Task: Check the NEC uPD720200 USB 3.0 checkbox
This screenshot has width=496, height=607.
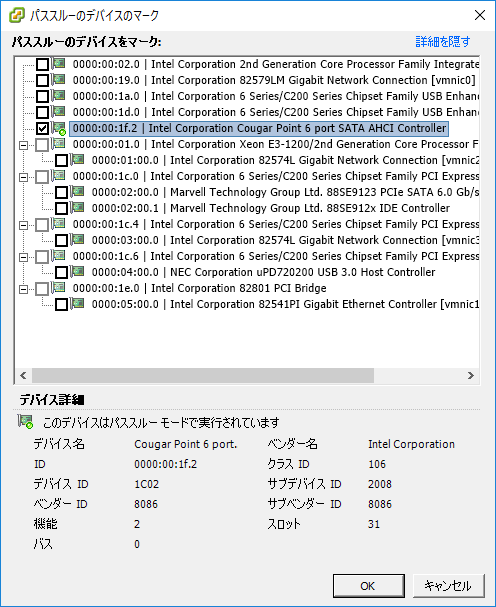Action: [61, 273]
